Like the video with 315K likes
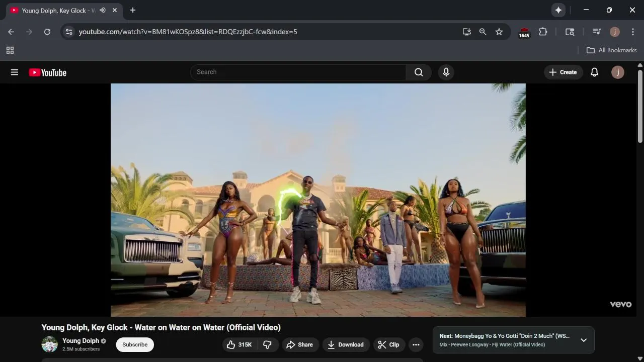Screen dimensions: 644x362 tap(239, 344)
